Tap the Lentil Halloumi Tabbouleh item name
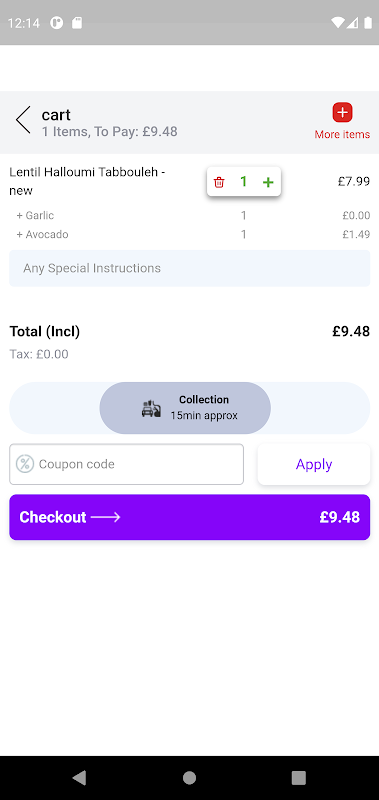379x800 pixels. point(87,182)
